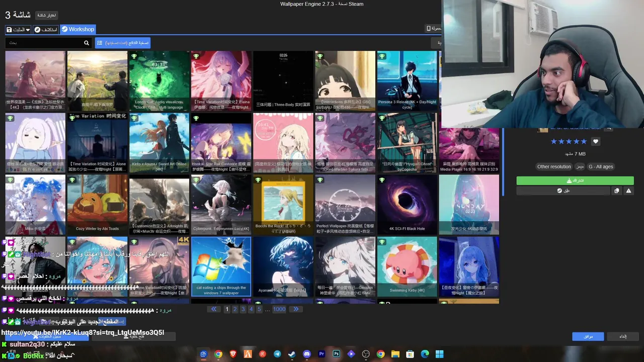Image resolution: width=644 pixels, height=362 pixels.
Task: Go to results page 2
Action: [x=235, y=309]
